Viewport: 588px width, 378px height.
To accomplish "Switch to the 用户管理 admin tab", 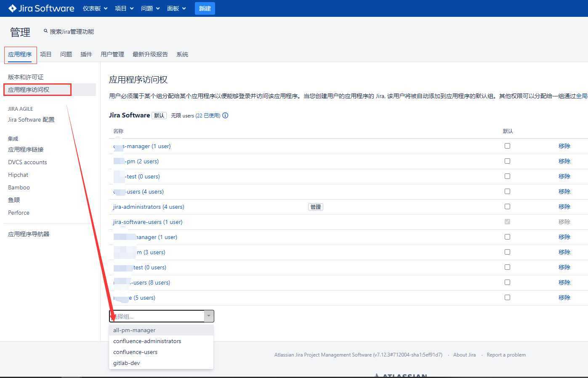I will point(112,54).
